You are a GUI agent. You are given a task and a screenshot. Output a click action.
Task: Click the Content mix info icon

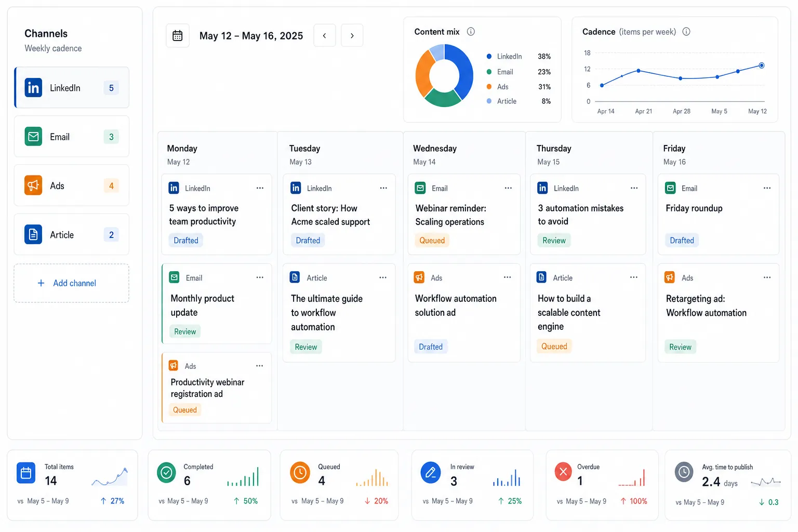point(471,32)
